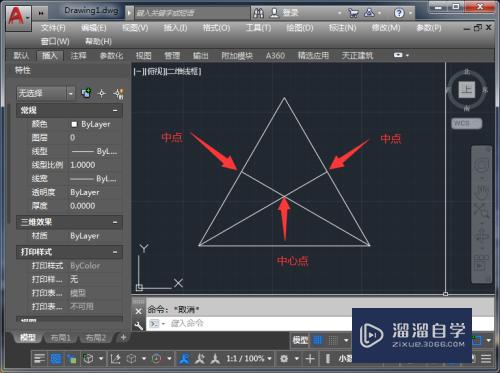The height and width of the screenshot is (373, 500).
Task: Switch to the 布局2 layout tab
Action: tap(95, 338)
